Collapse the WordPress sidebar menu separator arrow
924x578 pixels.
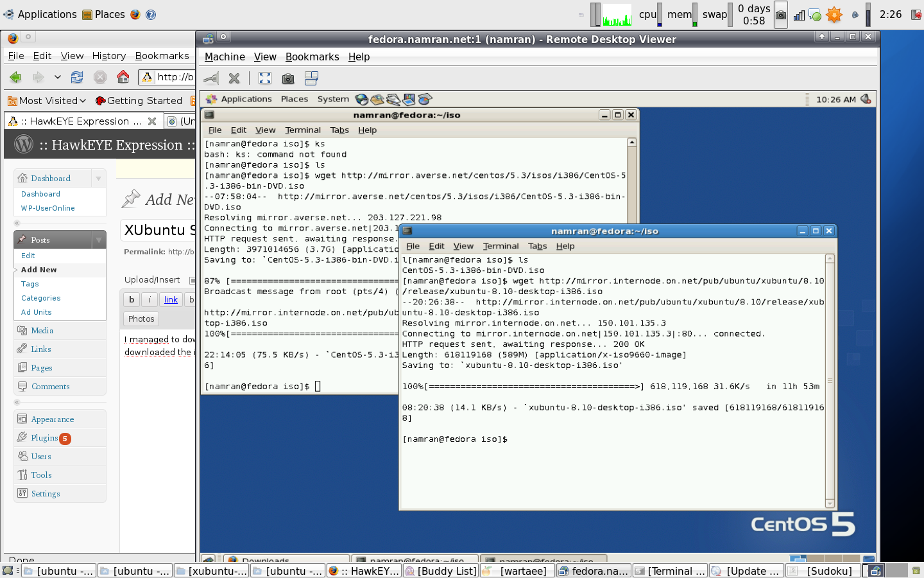tap(17, 223)
